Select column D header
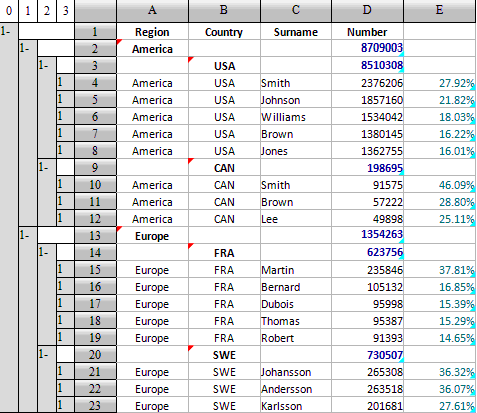The image size is (477, 413). [x=367, y=11]
